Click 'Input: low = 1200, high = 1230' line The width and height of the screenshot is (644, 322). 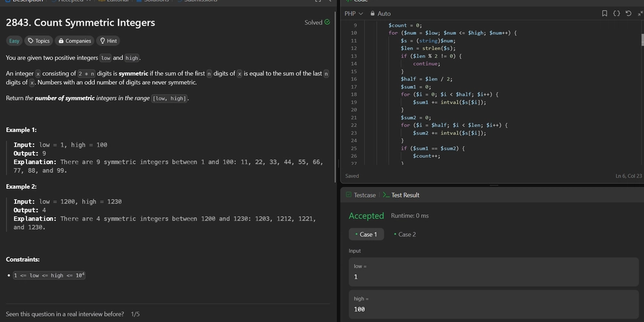click(x=68, y=202)
